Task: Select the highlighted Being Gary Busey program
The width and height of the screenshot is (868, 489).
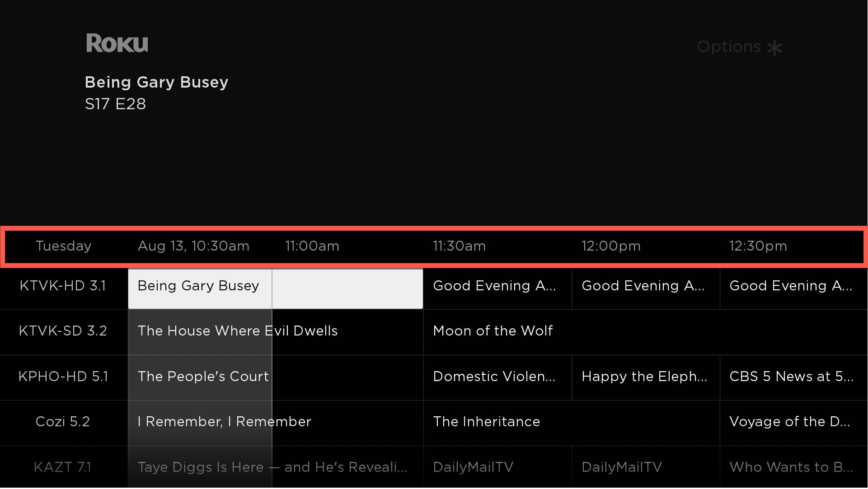Action: pos(276,289)
